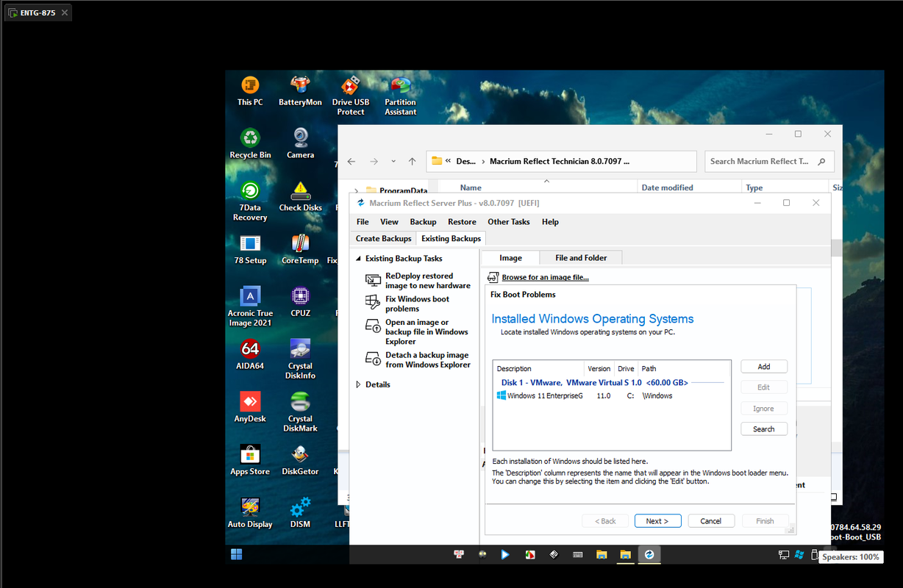Screen dimensions: 903x588
Task: Click the Explorer address bar path
Action: tap(560, 161)
